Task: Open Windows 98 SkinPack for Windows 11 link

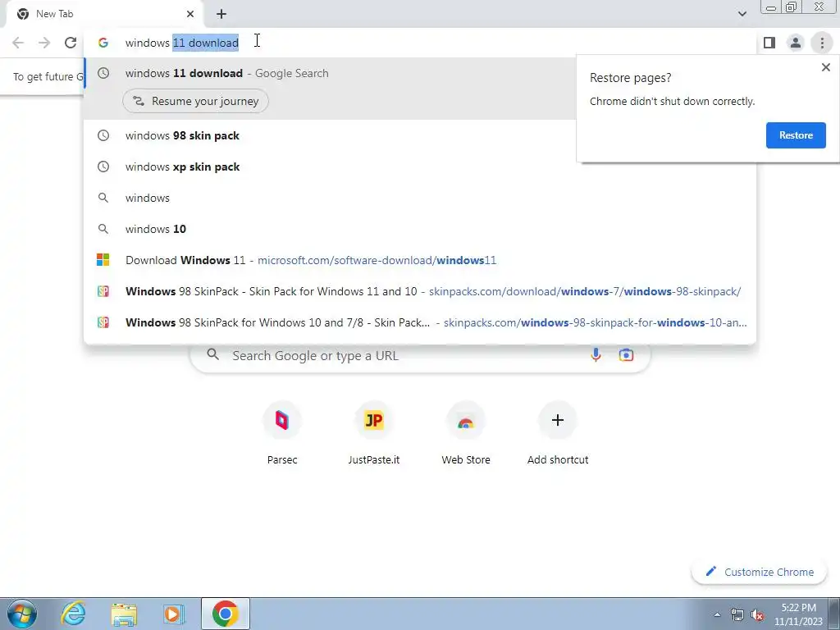Action: (x=419, y=291)
